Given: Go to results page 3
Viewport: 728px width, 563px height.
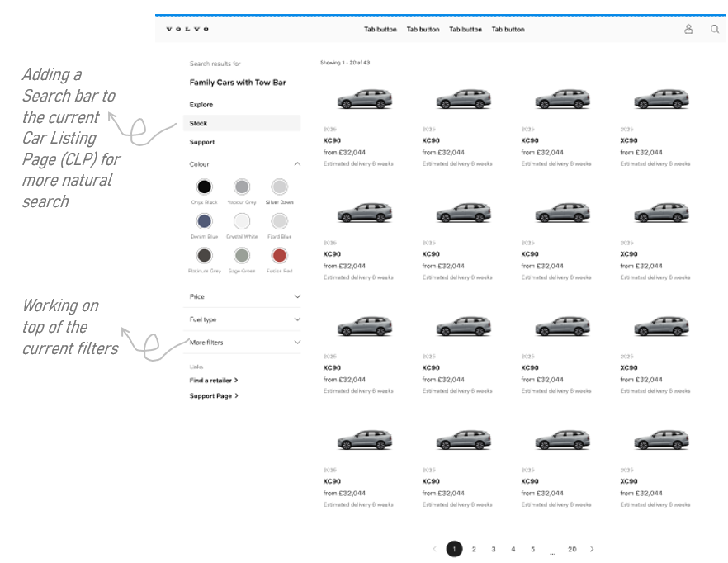Looking at the screenshot, I should pyautogui.click(x=494, y=549).
